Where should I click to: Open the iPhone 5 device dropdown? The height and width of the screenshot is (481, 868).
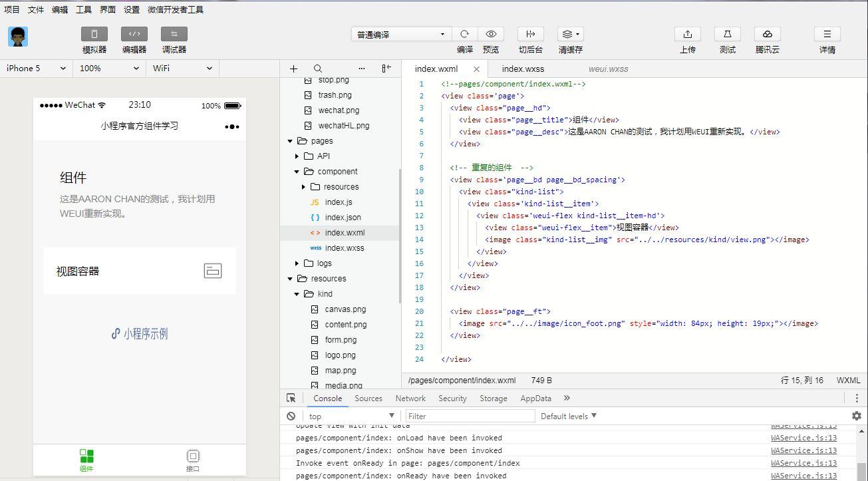36,68
